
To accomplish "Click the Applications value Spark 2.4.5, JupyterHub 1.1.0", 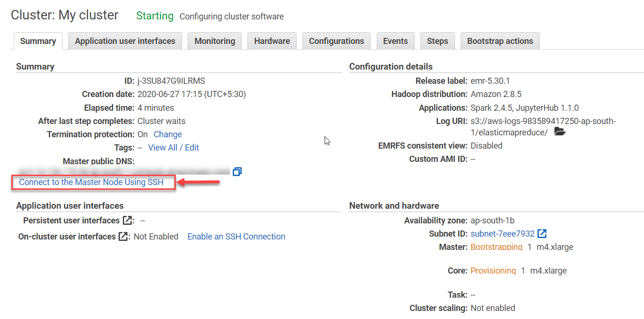I will click(525, 108).
